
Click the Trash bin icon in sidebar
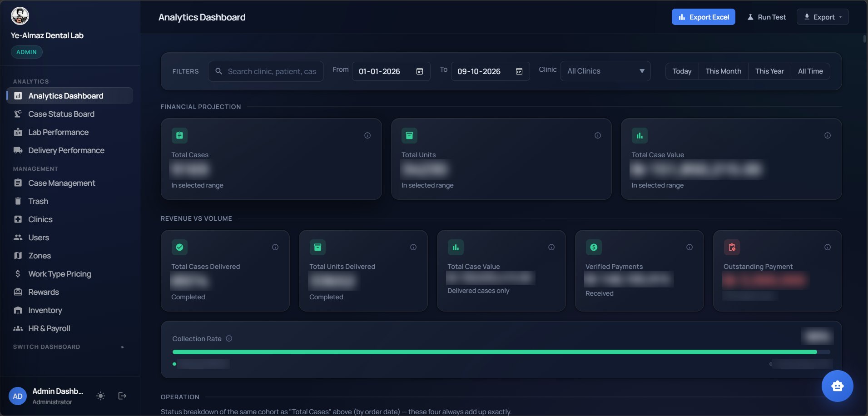coord(18,201)
